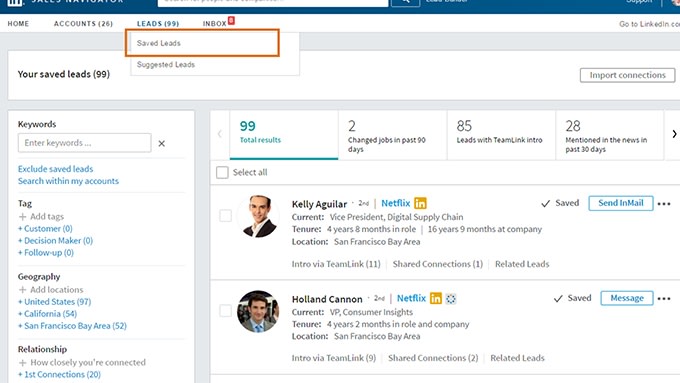Viewport: 680px width, 383px height.
Task: Click the top search bar field
Action: pos(273,3)
